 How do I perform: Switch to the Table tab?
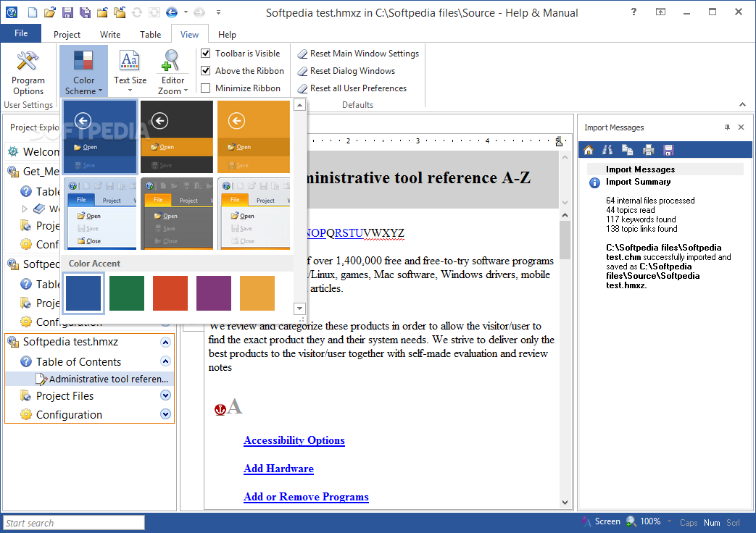151,35
